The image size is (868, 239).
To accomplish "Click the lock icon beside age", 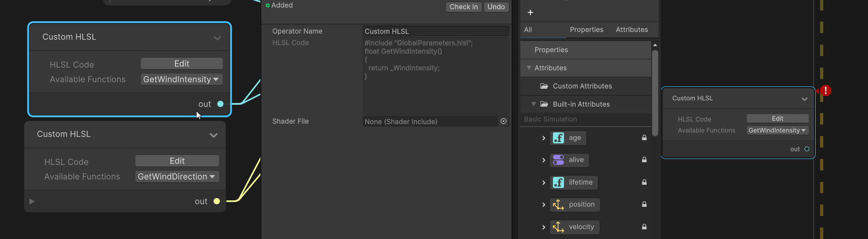I will [644, 138].
